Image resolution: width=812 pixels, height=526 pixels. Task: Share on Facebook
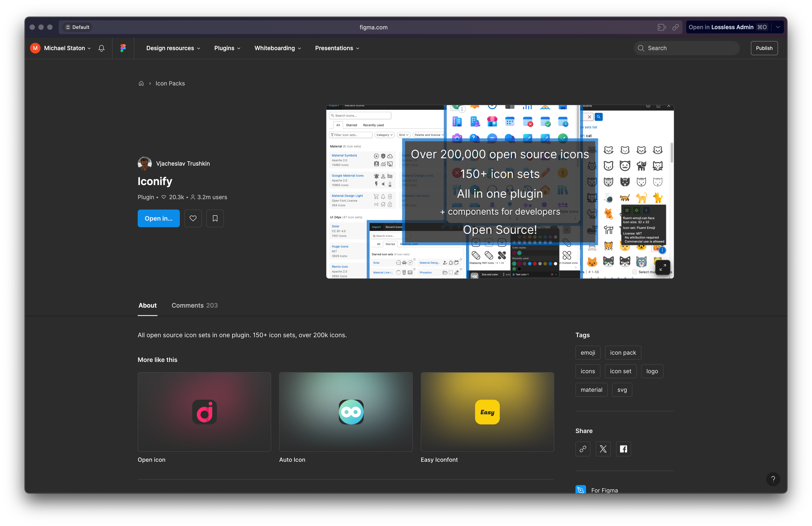pos(623,449)
